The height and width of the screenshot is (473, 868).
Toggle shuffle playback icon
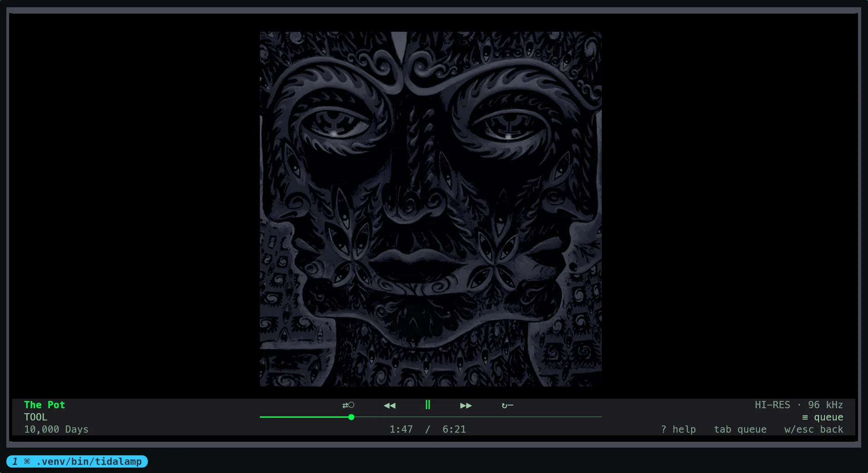pyautogui.click(x=348, y=405)
